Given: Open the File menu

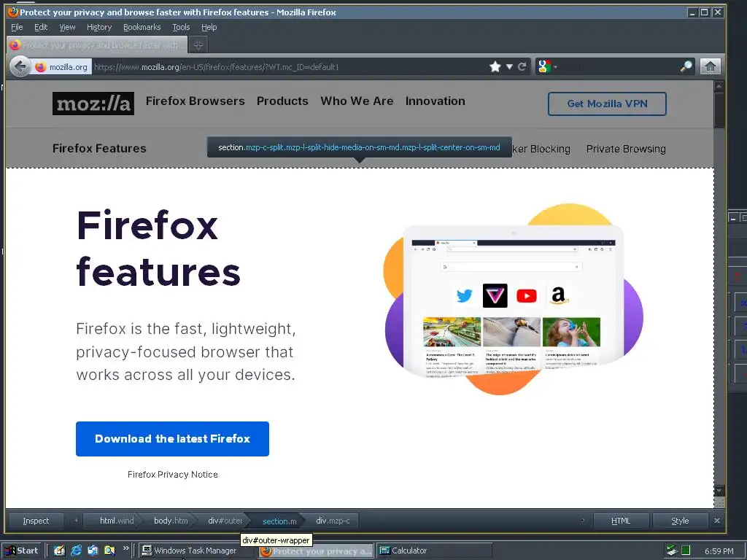Looking at the screenshot, I should [18, 27].
